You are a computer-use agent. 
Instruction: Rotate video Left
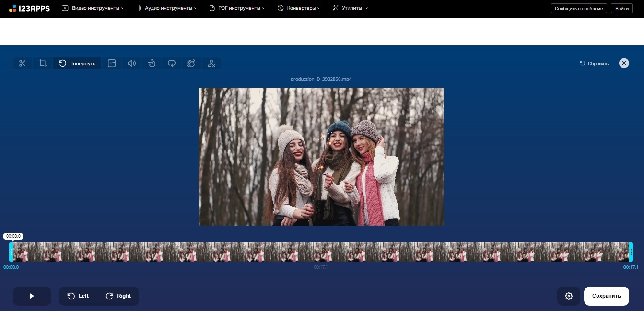coord(78,296)
